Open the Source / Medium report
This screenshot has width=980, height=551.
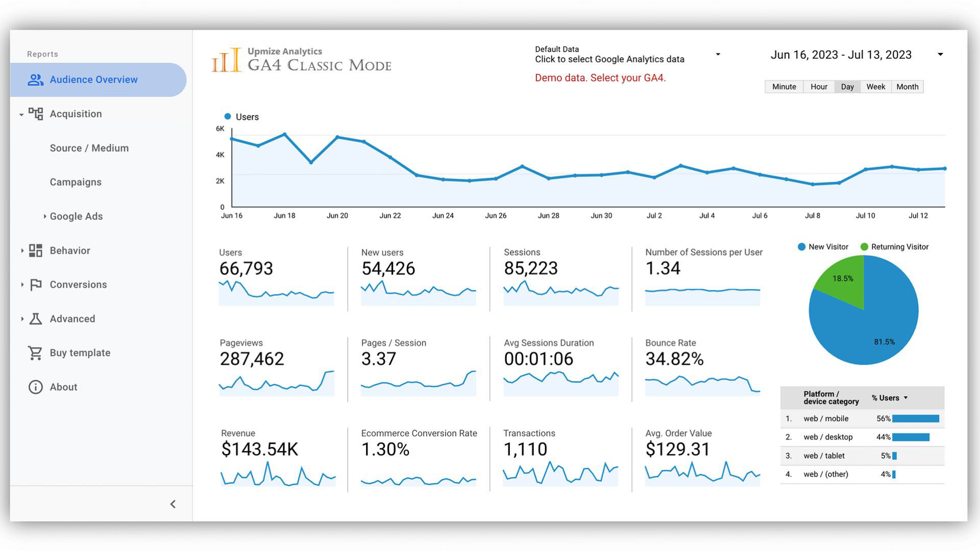point(89,148)
